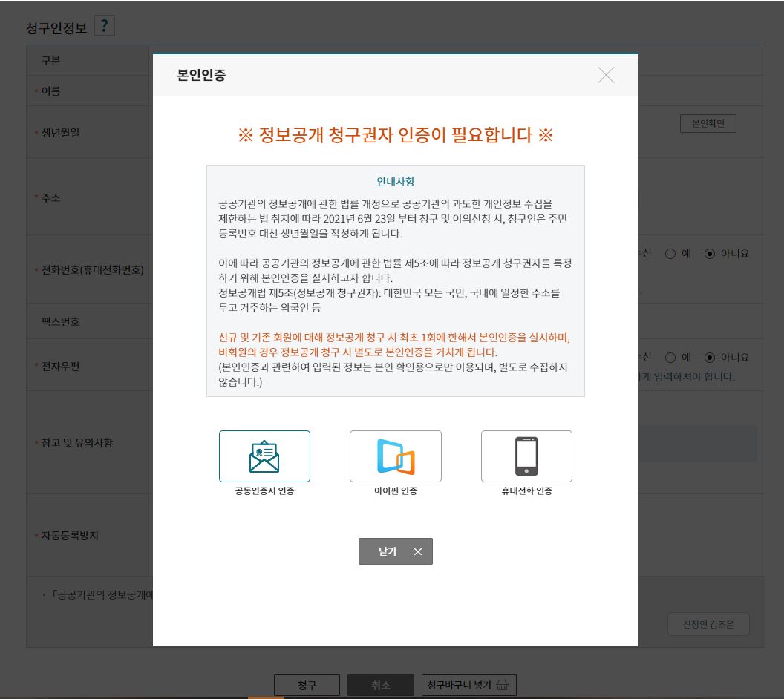Screen dimensions: 784x699
Task: Click the 참고 및 유의사항 label
Action: [77, 443]
